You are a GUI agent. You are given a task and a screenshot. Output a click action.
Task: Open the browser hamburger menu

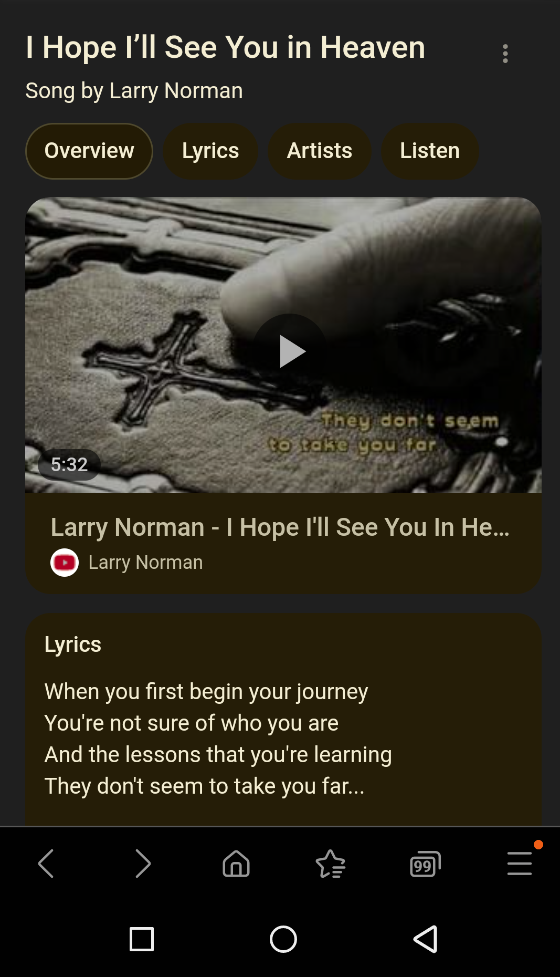click(x=520, y=864)
